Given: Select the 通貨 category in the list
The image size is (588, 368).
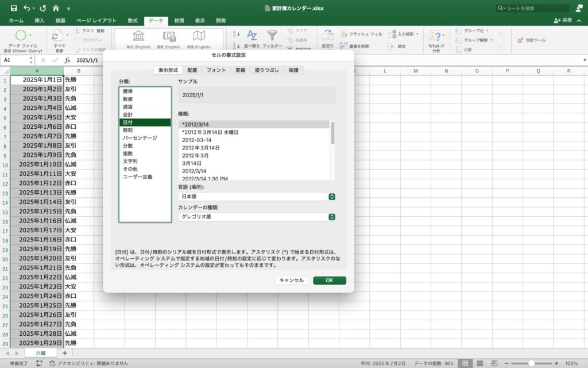Looking at the screenshot, I should click(x=145, y=107).
